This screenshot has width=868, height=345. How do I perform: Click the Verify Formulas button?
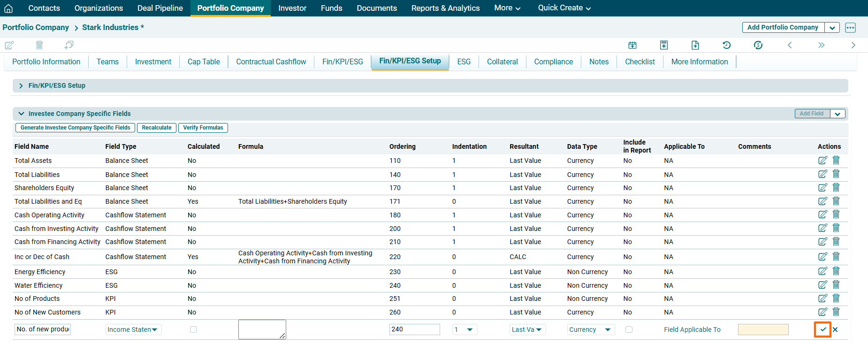pyautogui.click(x=203, y=128)
